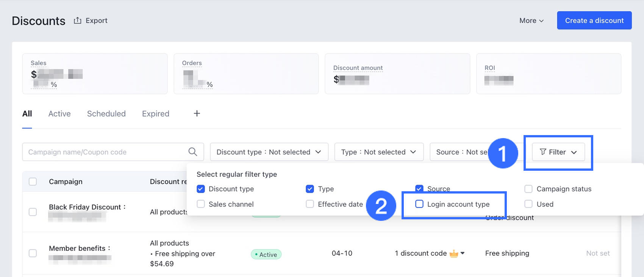
Task: Open the Discount type dropdown
Action: click(x=269, y=152)
